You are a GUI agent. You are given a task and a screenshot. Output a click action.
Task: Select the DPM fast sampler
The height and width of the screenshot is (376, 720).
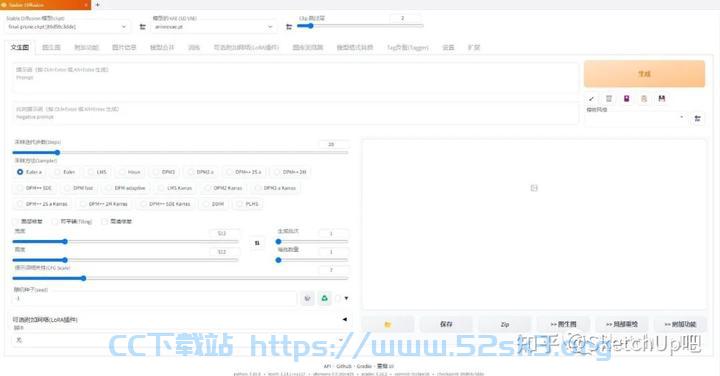pos(79,188)
